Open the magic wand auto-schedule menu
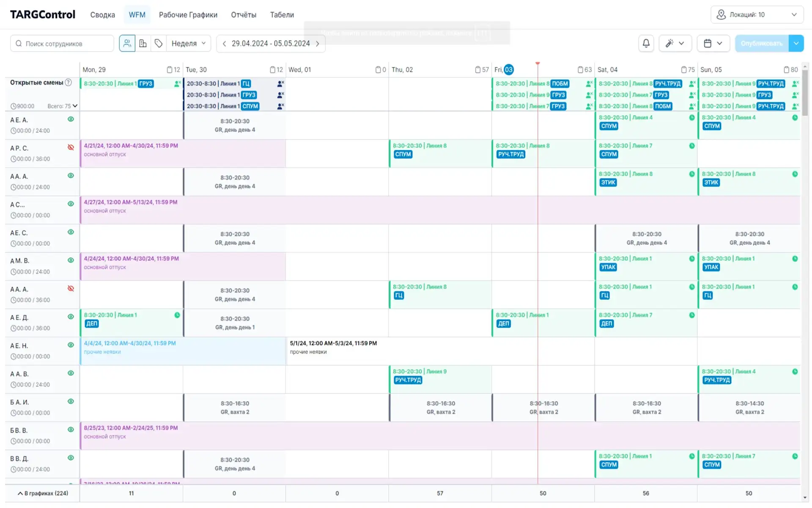812x508 pixels. coord(675,43)
